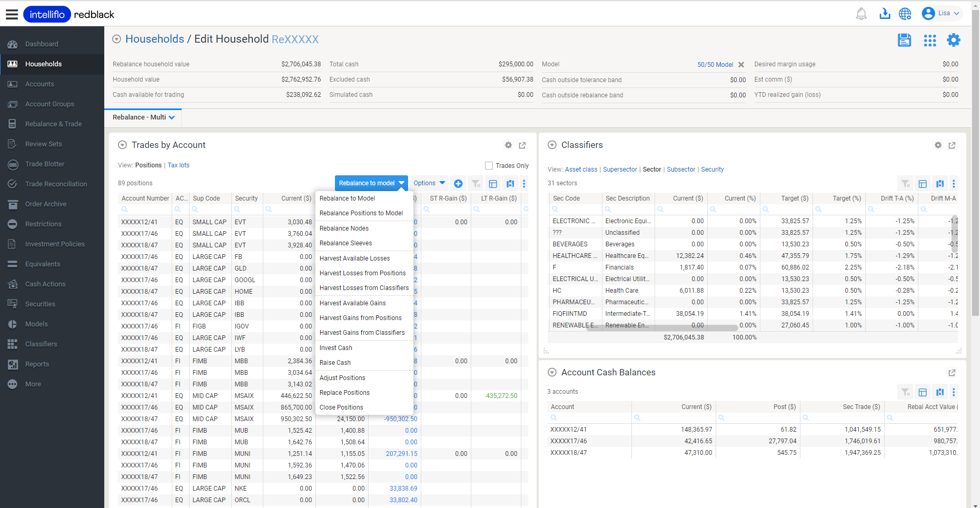Switch to Tax lots view
The width and height of the screenshot is (980, 508).
[179, 165]
